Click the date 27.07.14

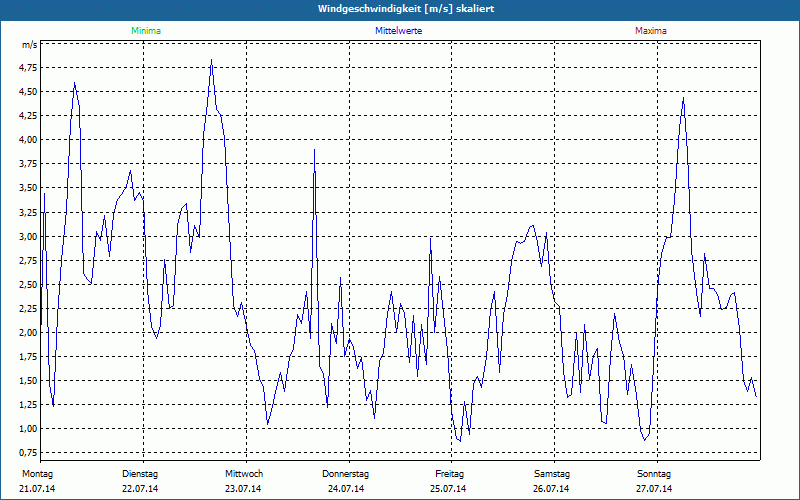click(654, 489)
